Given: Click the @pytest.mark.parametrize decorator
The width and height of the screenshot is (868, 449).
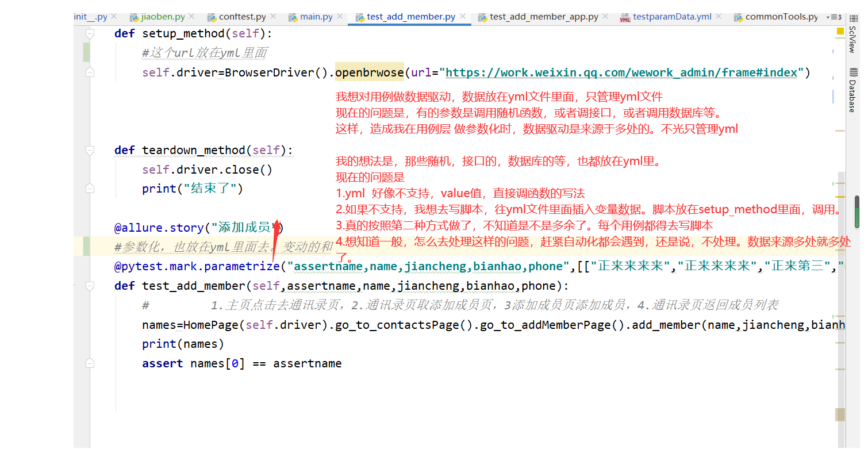Looking at the screenshot, I should click(197, 266).
